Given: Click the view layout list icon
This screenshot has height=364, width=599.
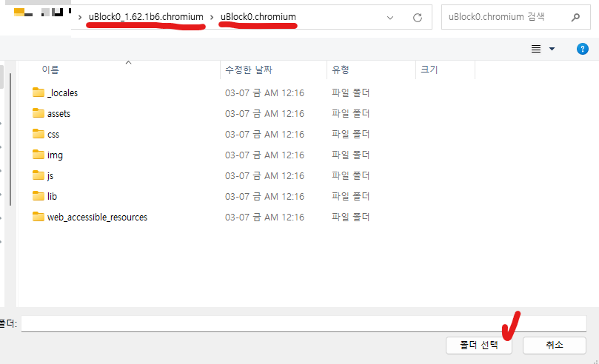Looking at the screenshot, I should coord(536,49).
